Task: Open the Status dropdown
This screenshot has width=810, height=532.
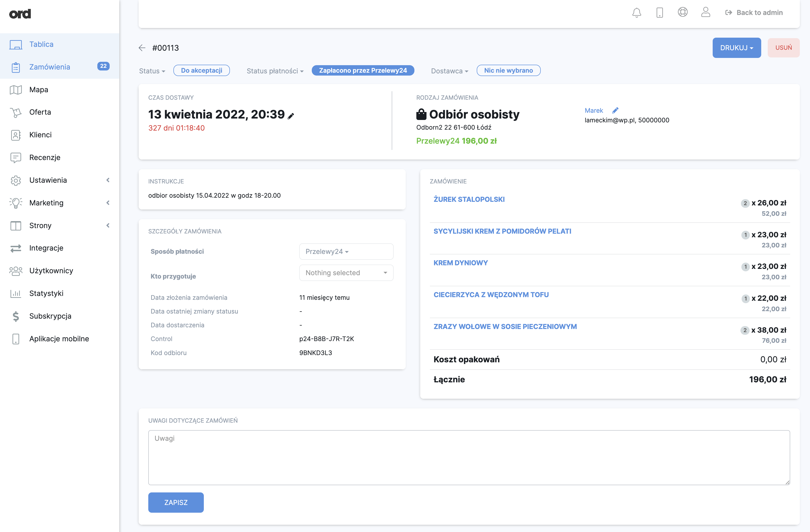Action: pyautogui.click(x=152, y=71)
